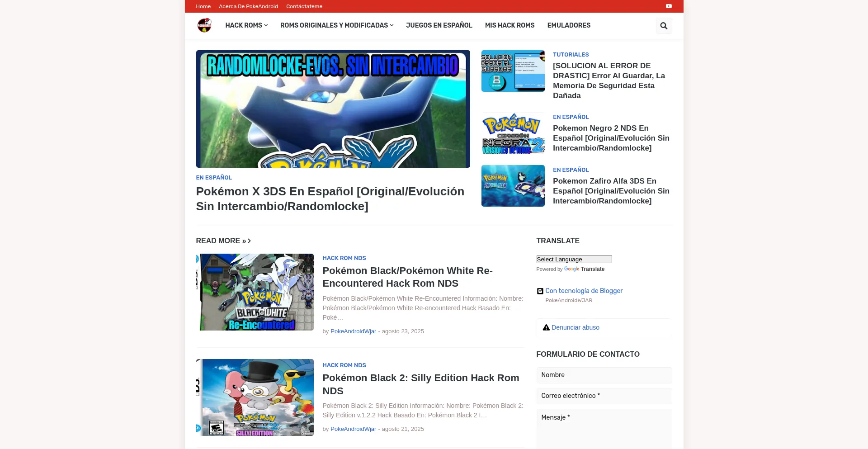Open Pokemon Negro 2 NDS article link
Screen dimensions: 868x449
(611, 138)
